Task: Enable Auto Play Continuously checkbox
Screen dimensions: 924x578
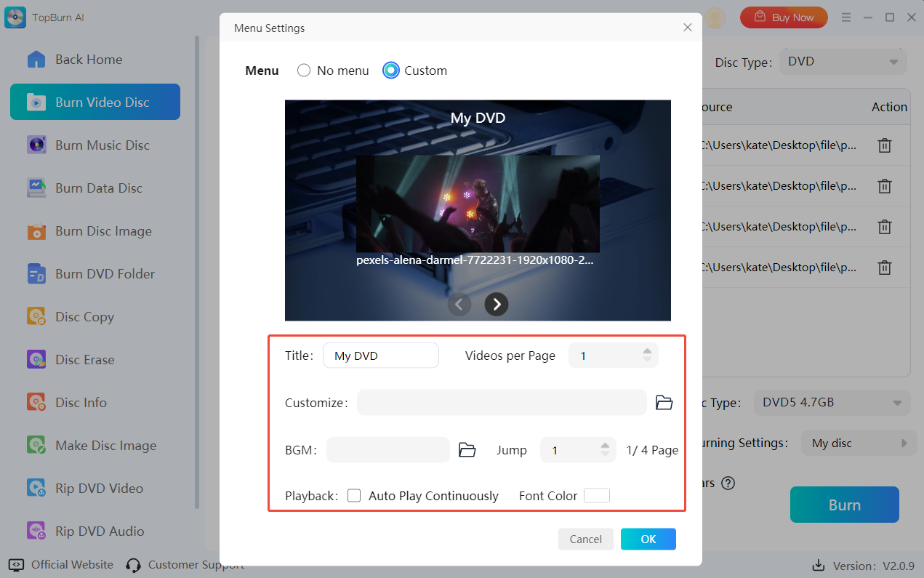Action: [354, 496]
